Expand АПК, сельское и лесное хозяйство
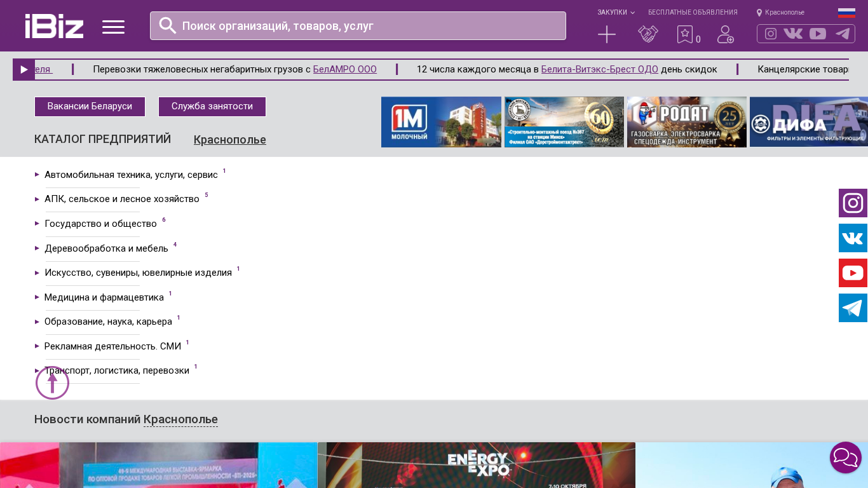Image resolution: width=868 pixels, height=488 pixels. point(122,199)
